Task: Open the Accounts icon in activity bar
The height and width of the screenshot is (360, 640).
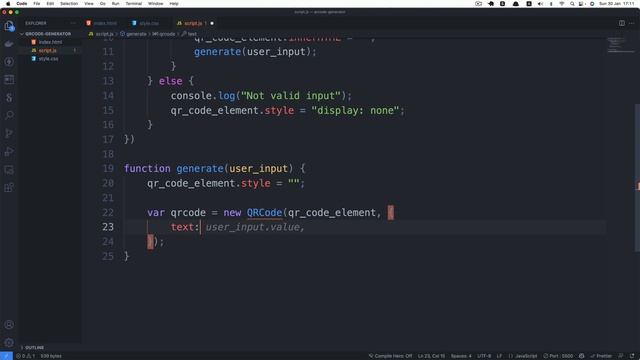Action: pyautogui.click(x=9, y=325)
